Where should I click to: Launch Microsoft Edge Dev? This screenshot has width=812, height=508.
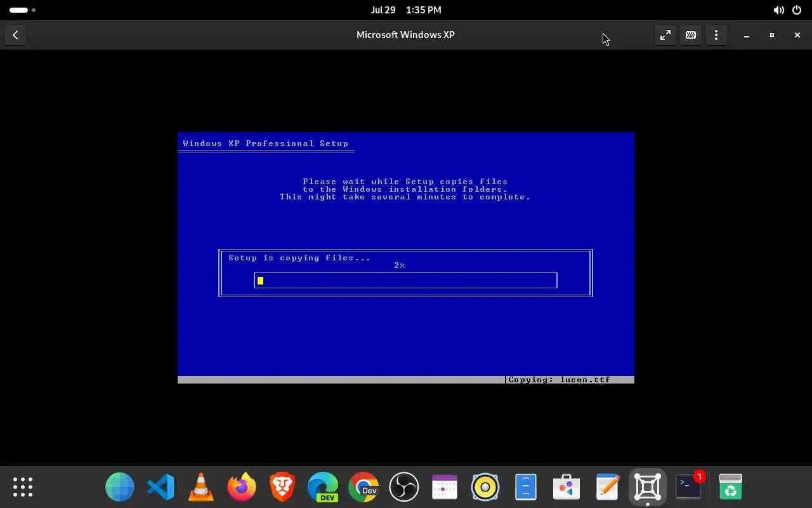tap(323, 487)
